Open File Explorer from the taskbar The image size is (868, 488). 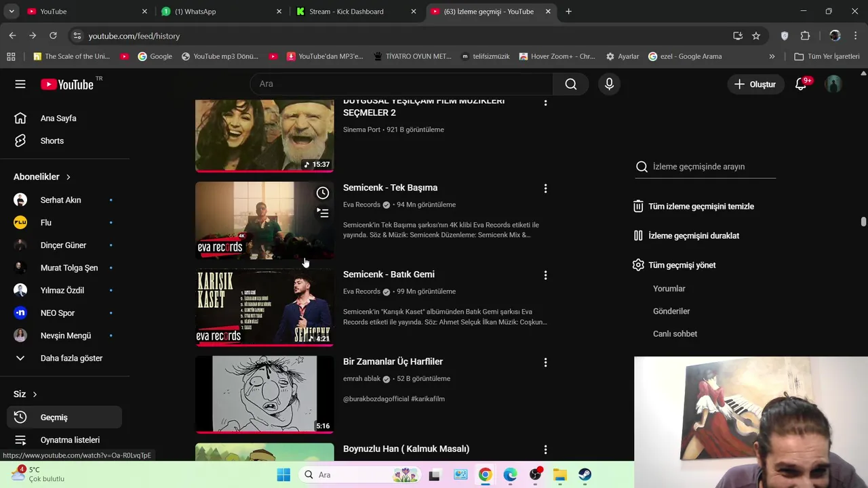coord(560,474)
